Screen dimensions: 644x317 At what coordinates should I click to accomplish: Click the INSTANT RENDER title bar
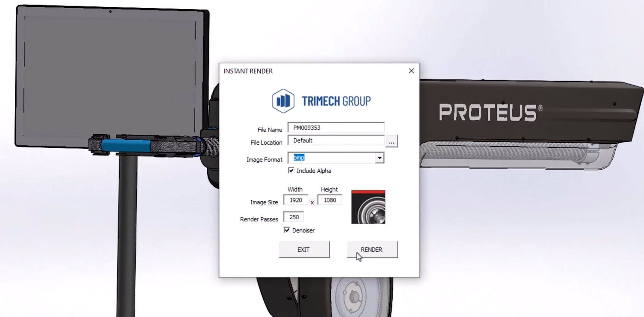click(298, 71)
